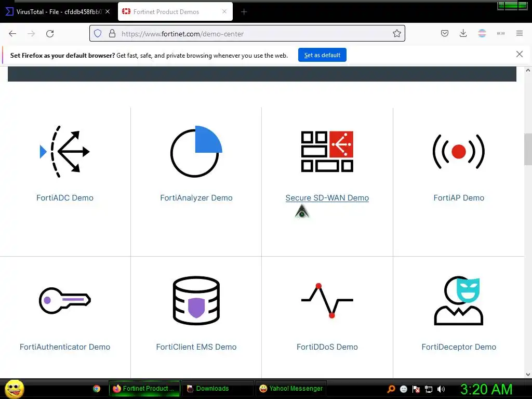This screenshot has width=532, height=399.
Task: Open the FortiAuthenticator Demo link
Action: (65, 347)
